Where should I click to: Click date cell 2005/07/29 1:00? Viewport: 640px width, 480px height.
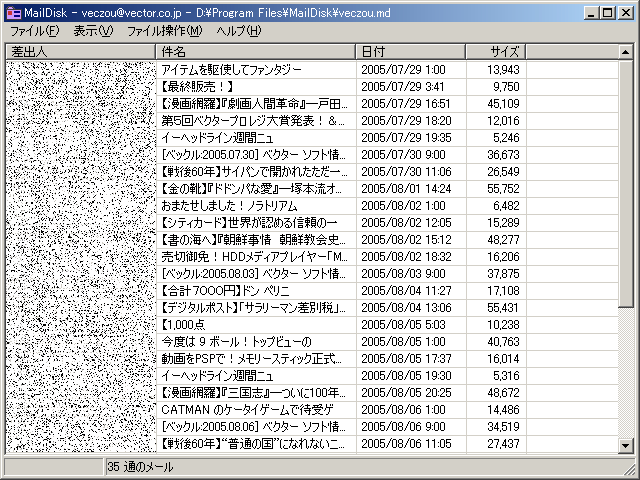tap(403, 70)
